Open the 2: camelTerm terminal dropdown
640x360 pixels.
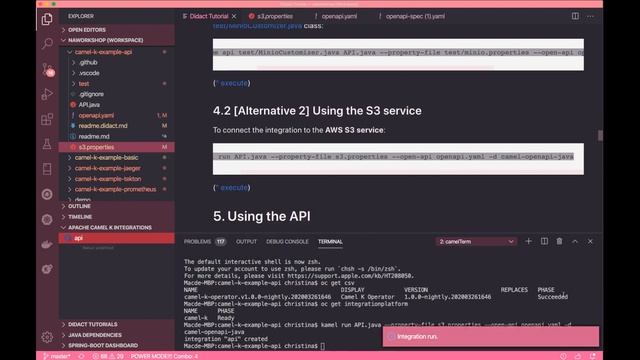tap(476, 242)
